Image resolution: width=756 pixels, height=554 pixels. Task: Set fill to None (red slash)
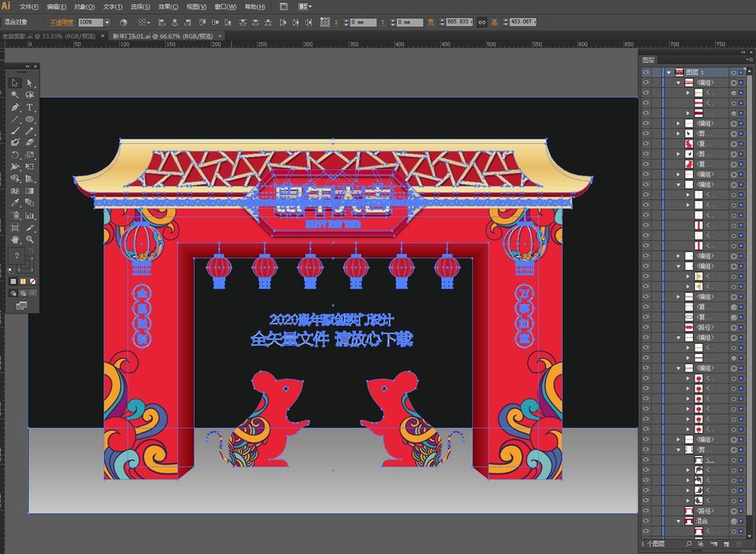click(33, 282)
